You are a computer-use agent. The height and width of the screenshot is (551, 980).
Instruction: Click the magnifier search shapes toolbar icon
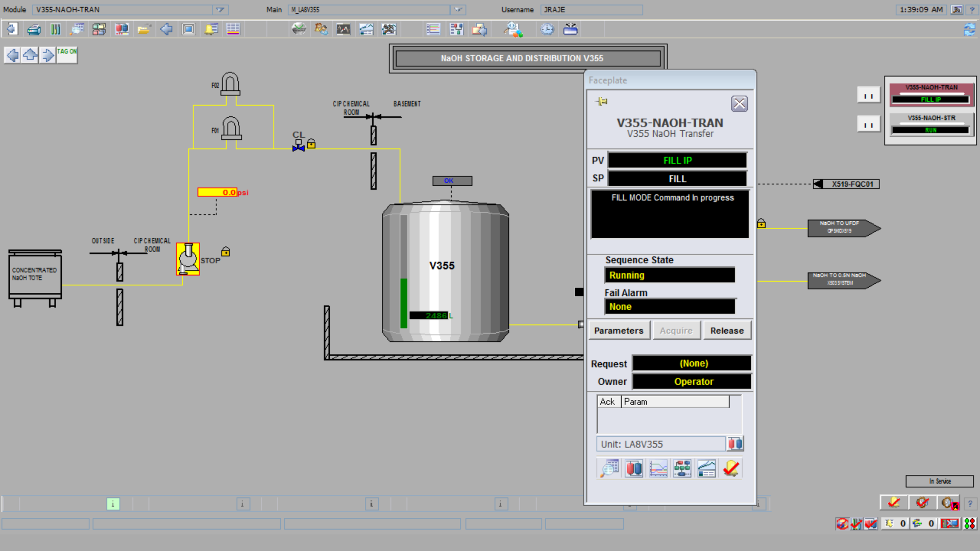[513, 29]
